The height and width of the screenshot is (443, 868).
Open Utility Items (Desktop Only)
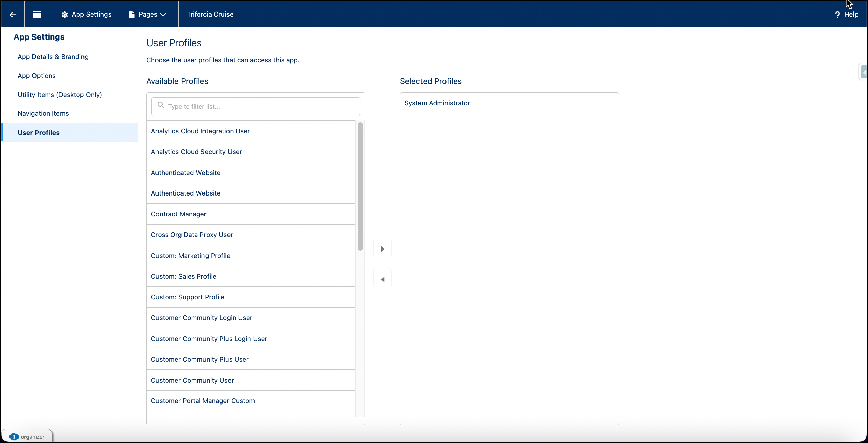(x=60, y=95)
